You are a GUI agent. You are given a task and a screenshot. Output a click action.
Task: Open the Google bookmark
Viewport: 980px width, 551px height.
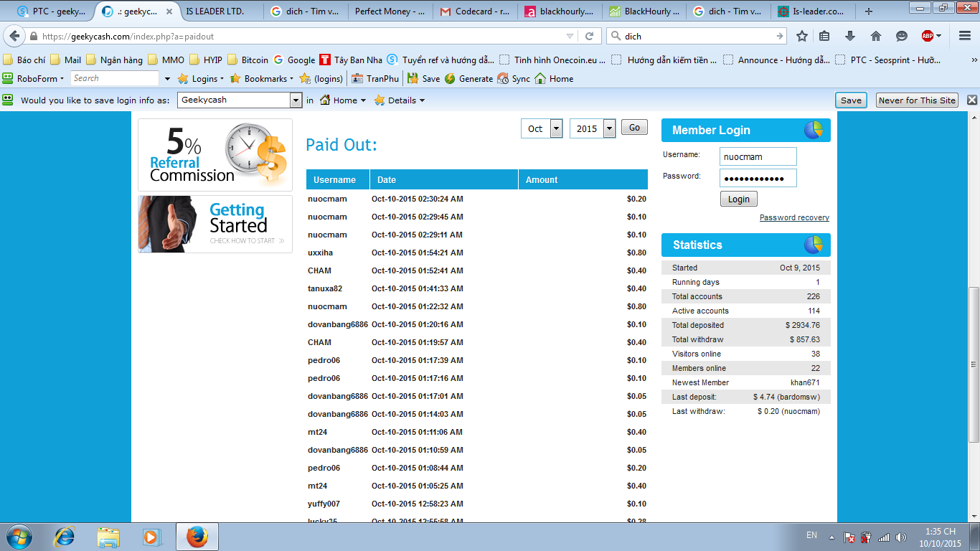(294, 60)
